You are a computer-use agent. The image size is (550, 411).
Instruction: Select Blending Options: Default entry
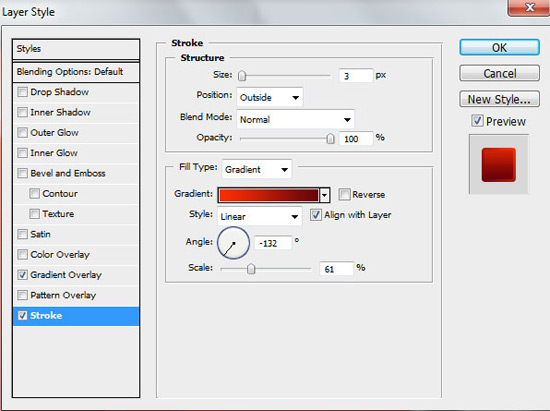point(76,72)
